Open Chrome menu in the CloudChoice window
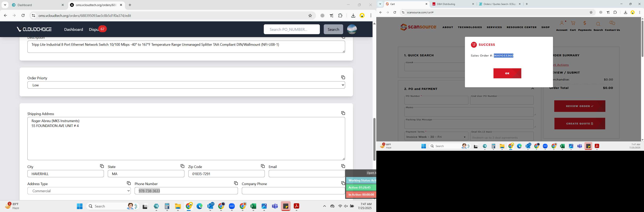644x212 pixels. tap(371, 16)
